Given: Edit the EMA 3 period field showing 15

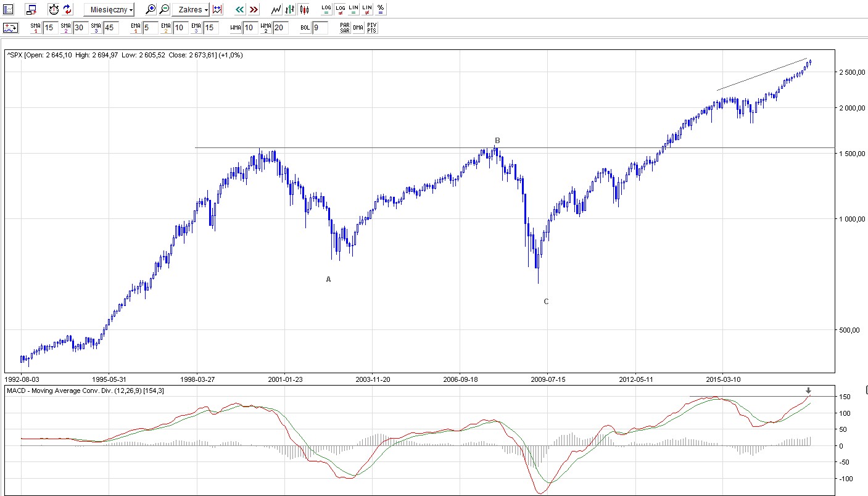Looking at the screenshot, I should [x=211, y=28].
